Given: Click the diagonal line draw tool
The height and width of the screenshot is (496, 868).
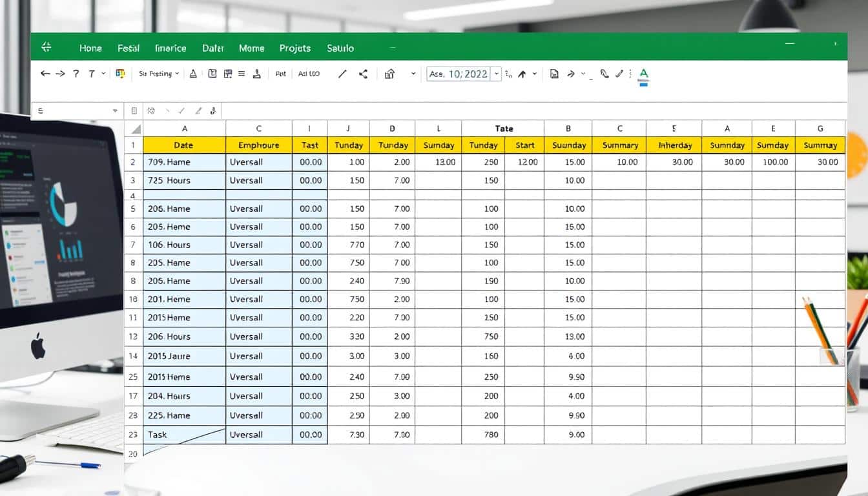Looking at the screenshot, I should pos(342,74).
